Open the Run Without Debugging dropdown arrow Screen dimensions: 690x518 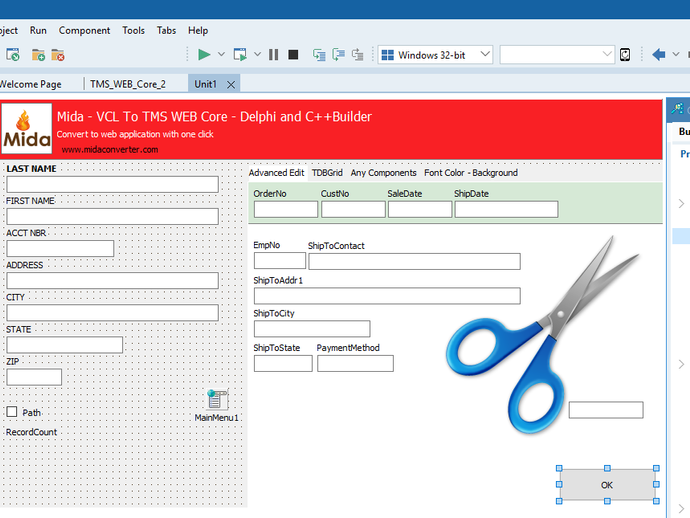pyautogui.click(x=257, y=55)
